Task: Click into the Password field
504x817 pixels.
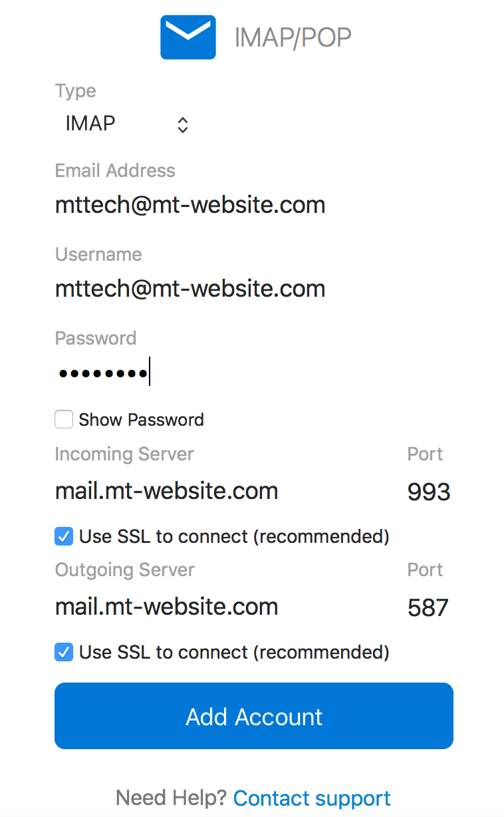Action: point(199,373)
